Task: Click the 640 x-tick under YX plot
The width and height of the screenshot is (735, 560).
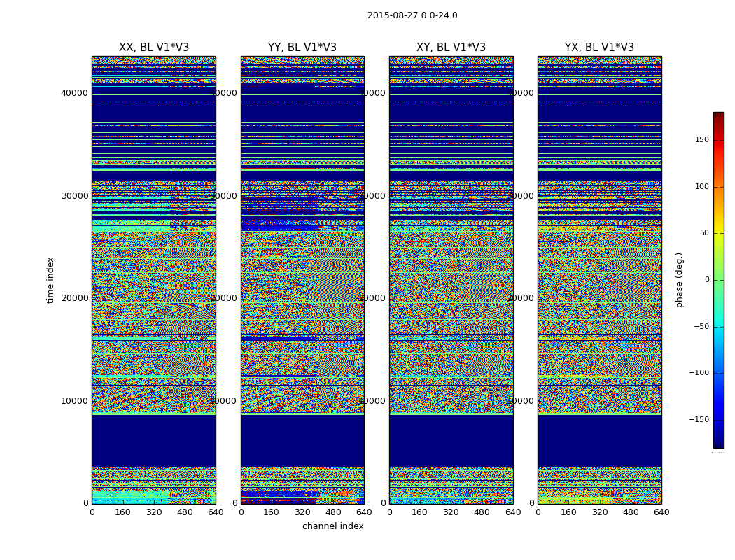Action: coord(661,512)
